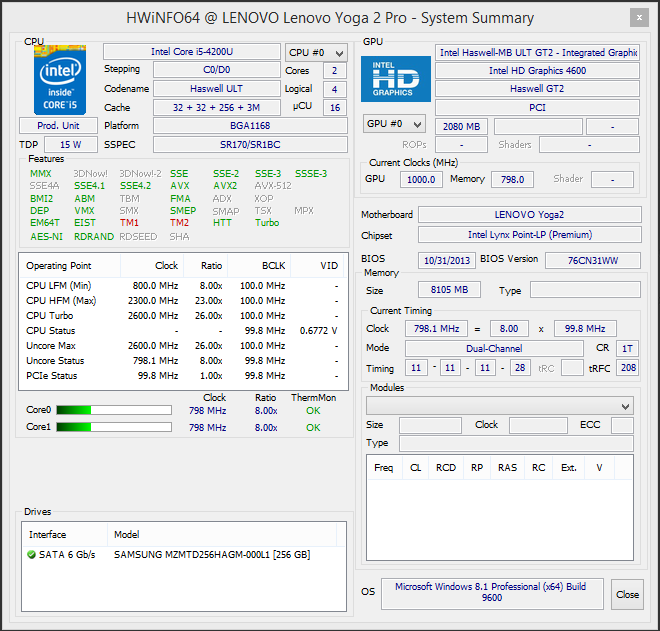This screenshot has height=631, width=660.
Task: Click the SSPEC field SR170/SR1BC
Action: [x=250, y=144]
